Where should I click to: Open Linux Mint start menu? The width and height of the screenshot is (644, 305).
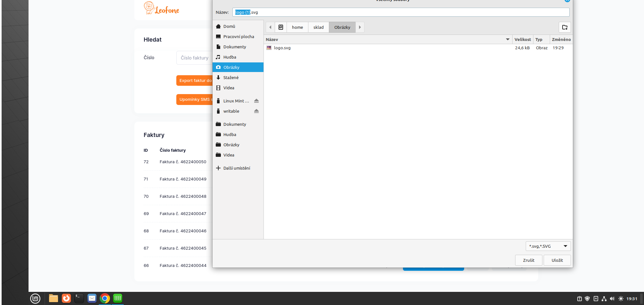click(x=35, y=298)
